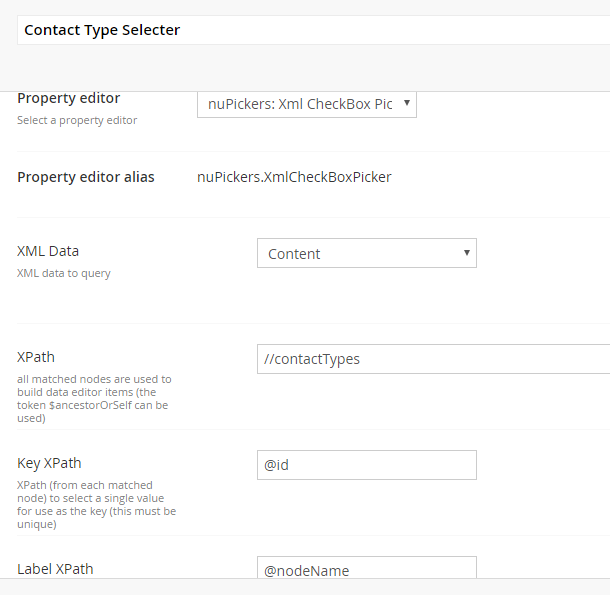Click the Key XPath field with @id

click(x=366, y=465)
